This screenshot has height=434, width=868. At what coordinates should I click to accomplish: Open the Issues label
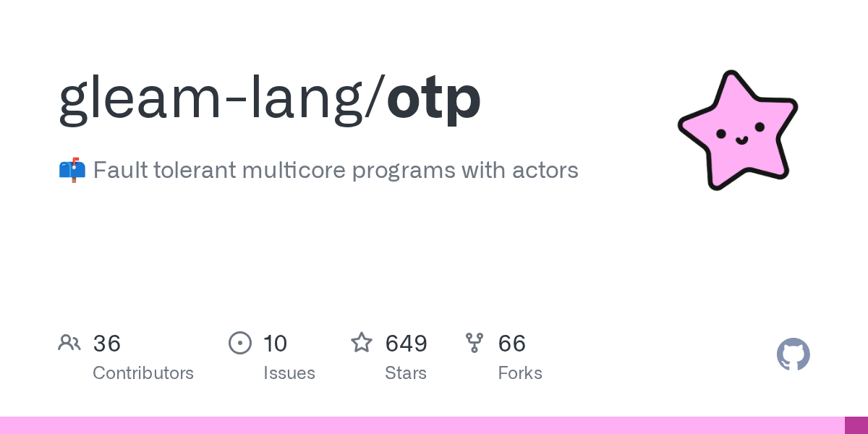(289, 373)
